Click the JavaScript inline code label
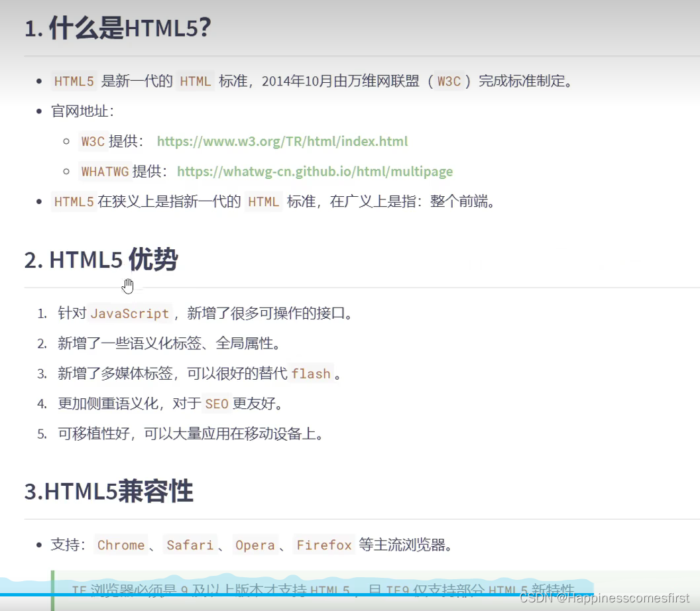 (x=129, y=313)
